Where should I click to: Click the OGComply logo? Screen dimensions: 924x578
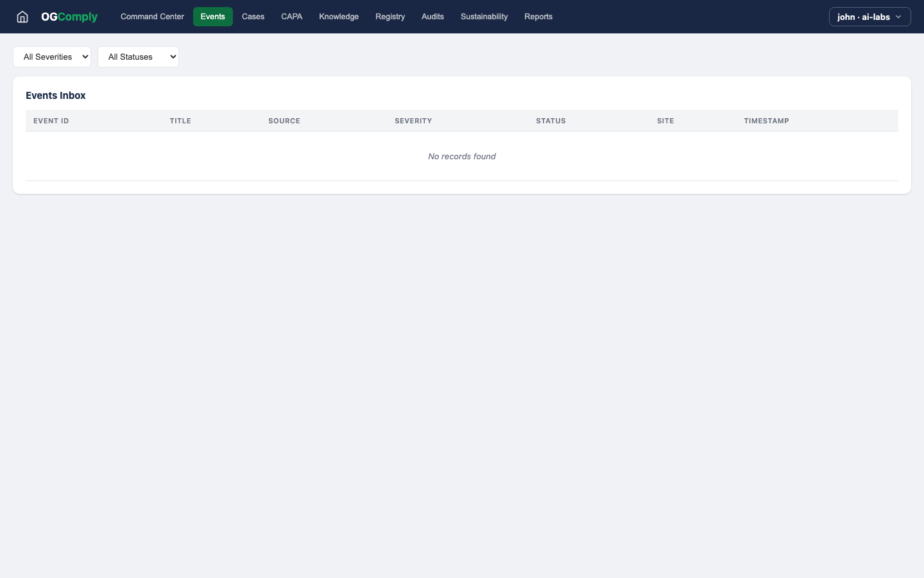(x=69, y=17)
